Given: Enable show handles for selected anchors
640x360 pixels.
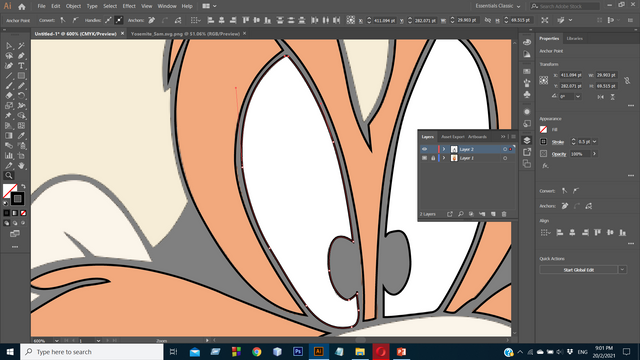Looking at the screenshot, I should (108, 20).
